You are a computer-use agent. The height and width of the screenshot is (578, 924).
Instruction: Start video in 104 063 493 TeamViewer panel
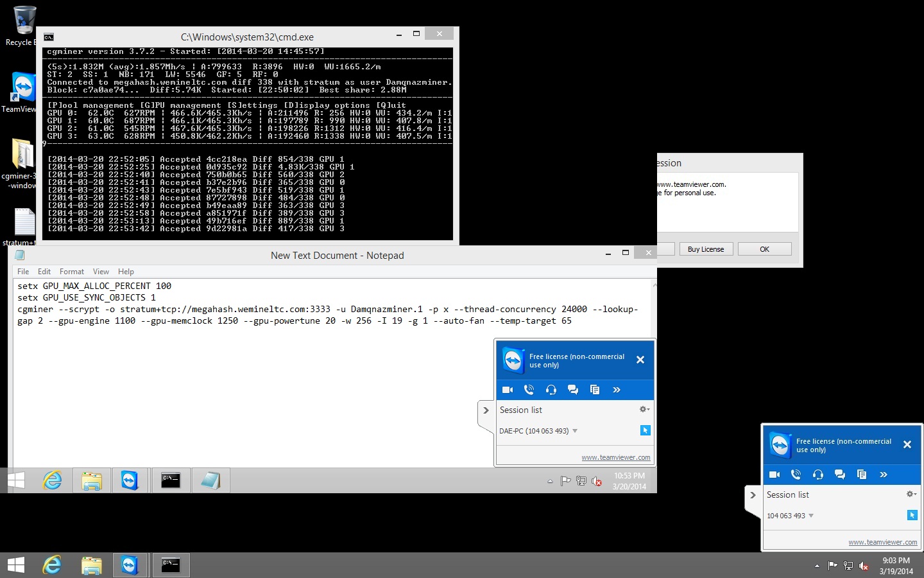click(774, 475)
